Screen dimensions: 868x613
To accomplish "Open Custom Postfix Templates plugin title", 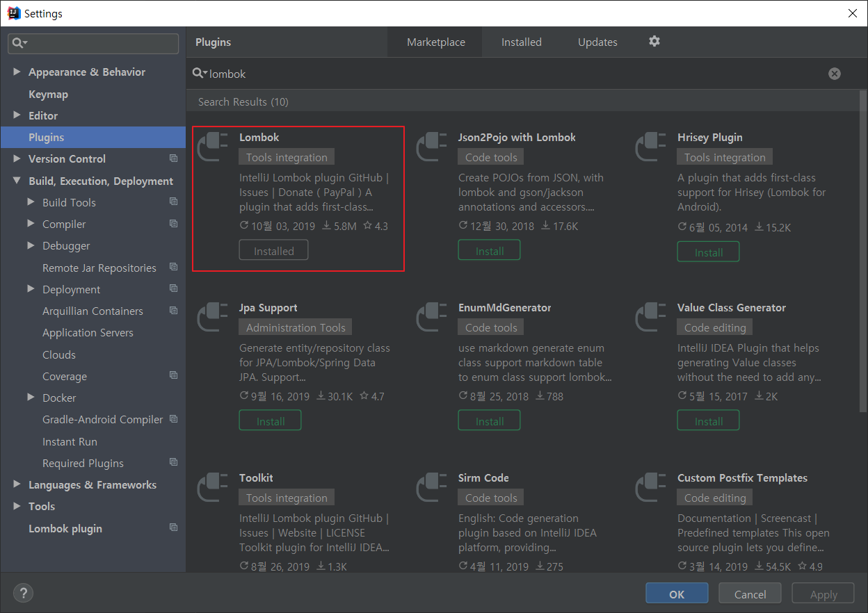I will coord(742,477).
